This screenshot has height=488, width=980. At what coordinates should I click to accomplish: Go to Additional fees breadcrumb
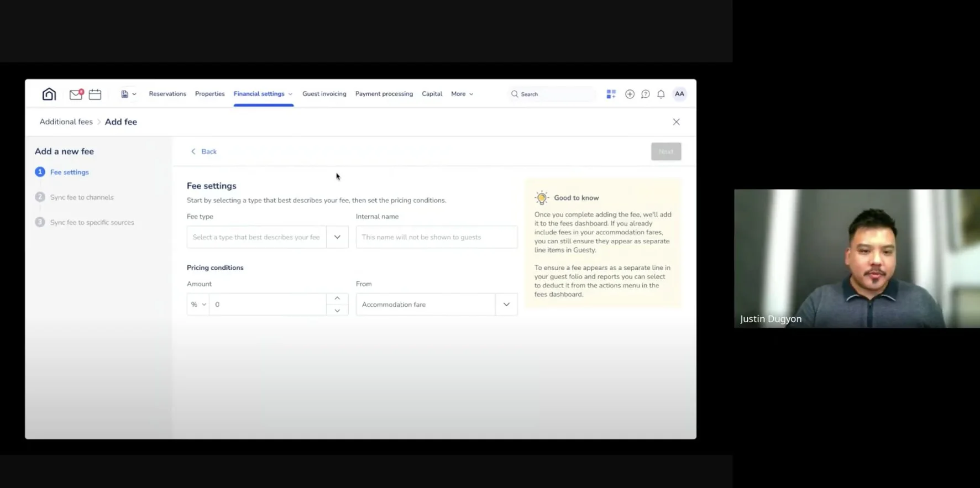(x=66, y=122)
